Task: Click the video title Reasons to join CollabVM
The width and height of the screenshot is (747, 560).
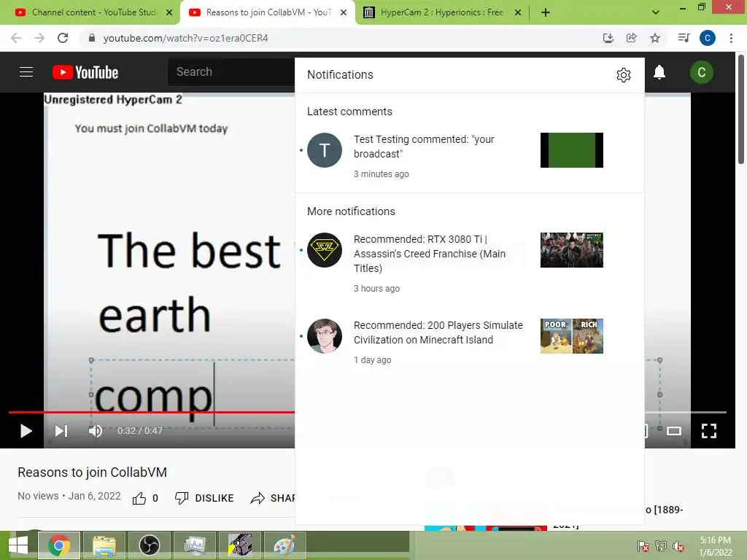Action: 93,472
